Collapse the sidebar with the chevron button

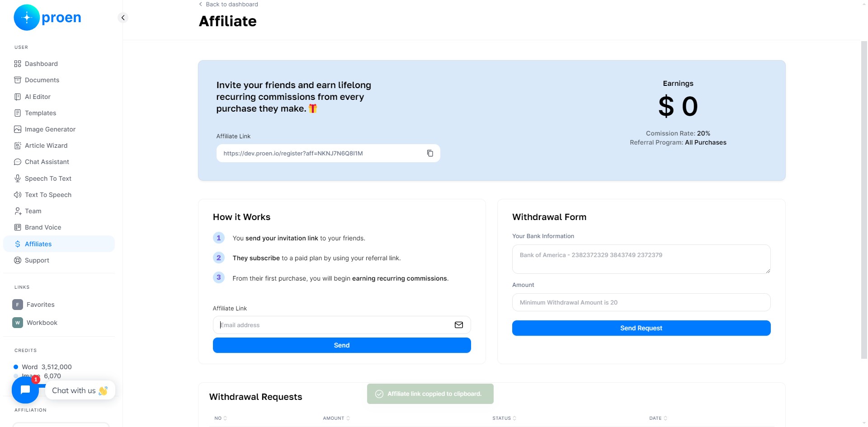click(123, 18)
